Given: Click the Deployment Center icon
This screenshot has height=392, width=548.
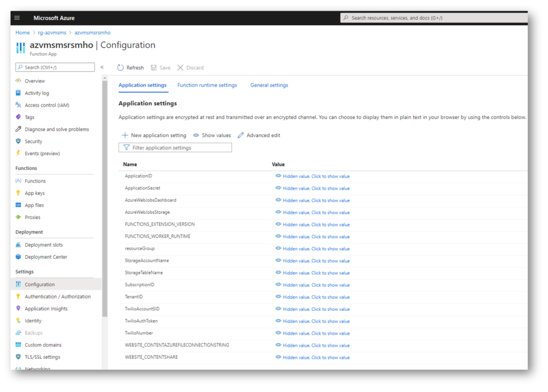Looking at the screenshot, I should 19,257.
